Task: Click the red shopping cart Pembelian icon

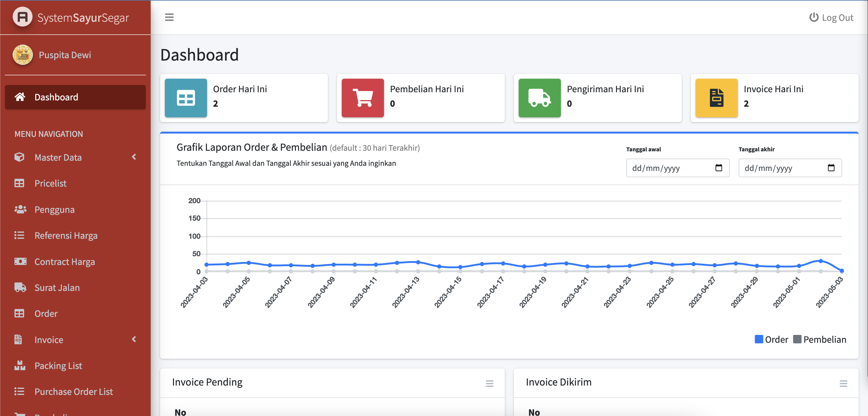Action: pyautogui.click(x=363, y=98)
